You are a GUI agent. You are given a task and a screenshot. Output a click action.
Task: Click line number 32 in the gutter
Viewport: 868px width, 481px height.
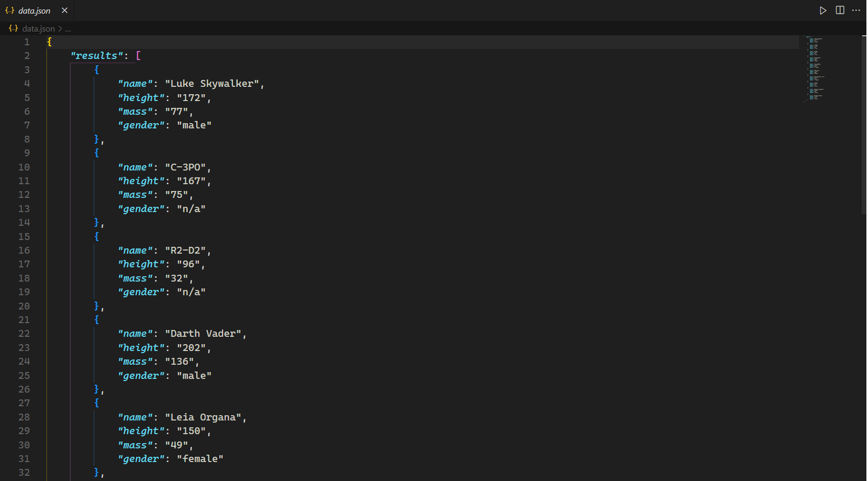point(24,473)
